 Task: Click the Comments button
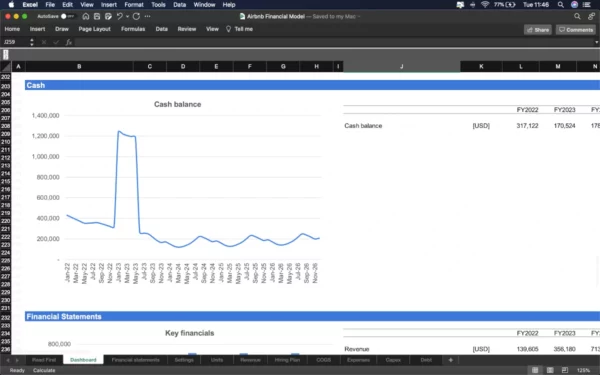576,30
